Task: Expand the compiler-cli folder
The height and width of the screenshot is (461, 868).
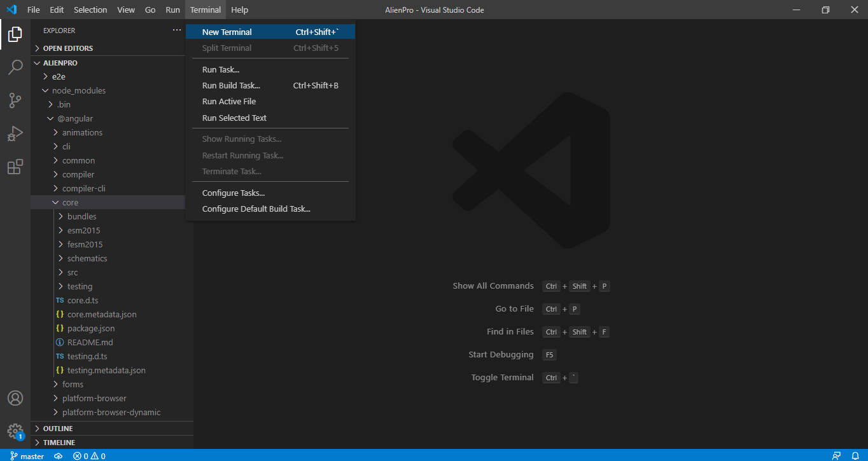Action: coord(108,188)
